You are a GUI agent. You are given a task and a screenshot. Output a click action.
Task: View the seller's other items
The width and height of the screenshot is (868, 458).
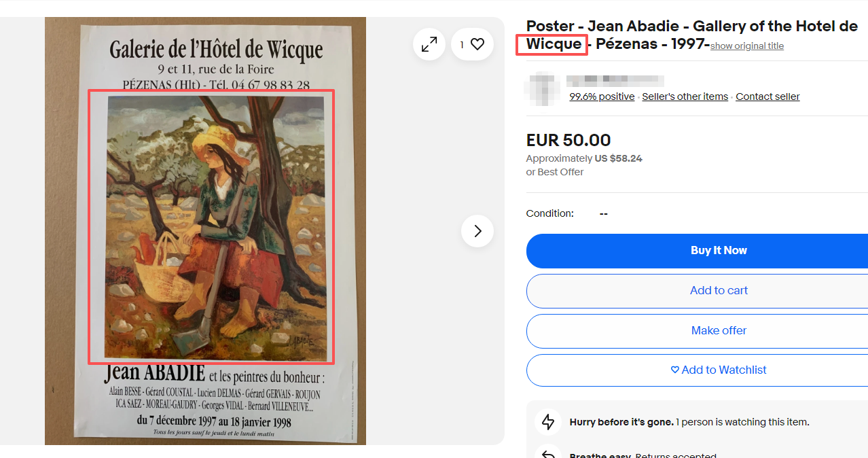[x=685, y=96]
